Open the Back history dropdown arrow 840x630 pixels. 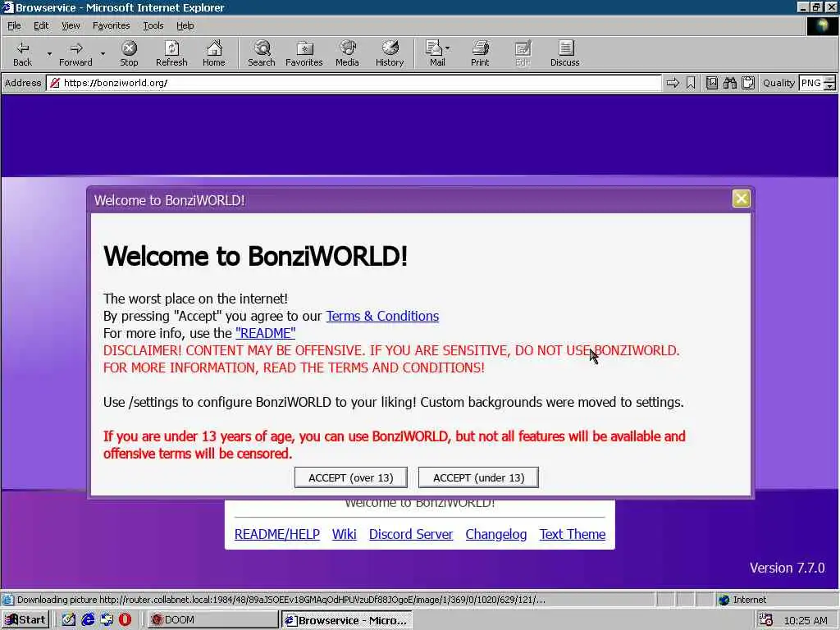[x=49, y=53]
